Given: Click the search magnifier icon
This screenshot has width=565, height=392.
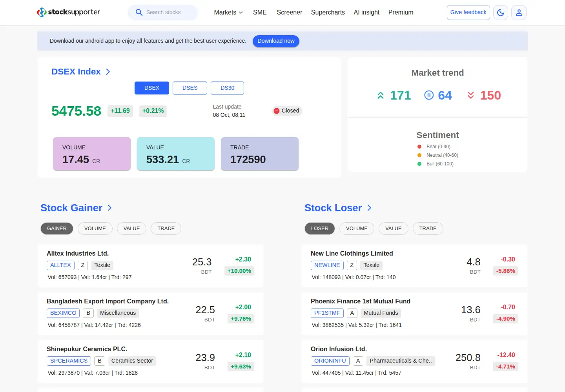Looking at the screenshot, I should click(x=139, y=13).
